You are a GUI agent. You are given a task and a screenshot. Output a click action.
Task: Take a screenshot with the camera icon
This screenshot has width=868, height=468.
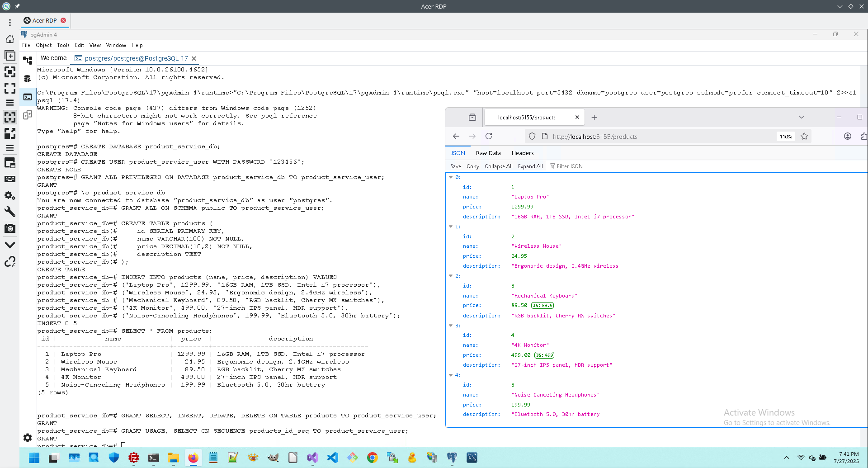(x=10, y=228)
